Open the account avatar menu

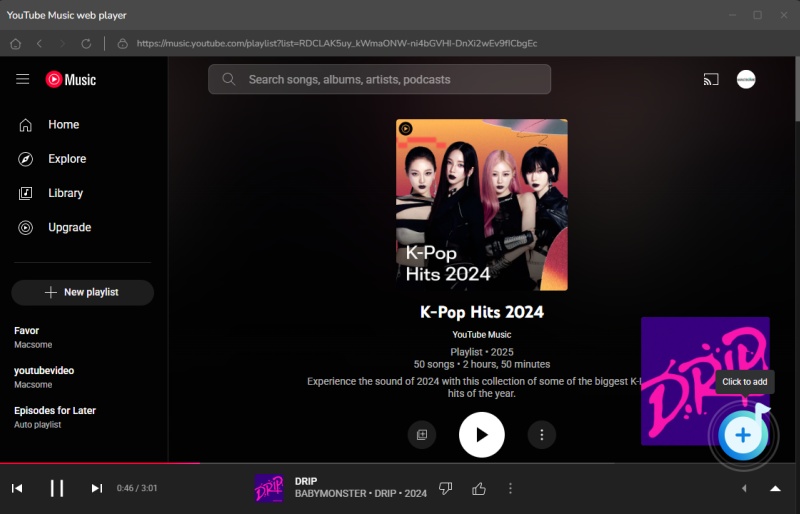click(746, 79)
